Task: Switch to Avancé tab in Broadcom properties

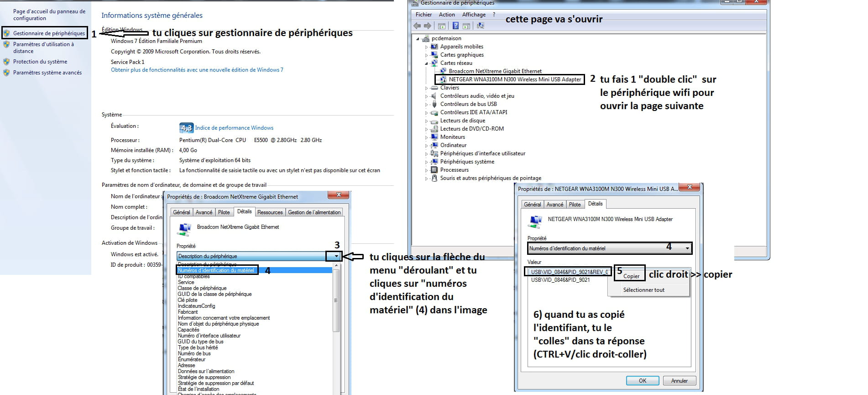Action: pyautogui.click(x=204, y=212)
